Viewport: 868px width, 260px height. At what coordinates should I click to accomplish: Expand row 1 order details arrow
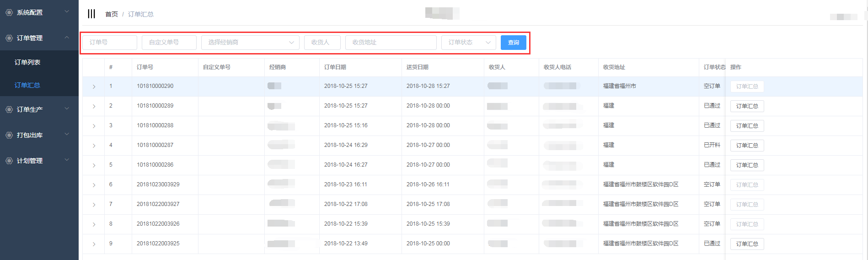(94, 87)
